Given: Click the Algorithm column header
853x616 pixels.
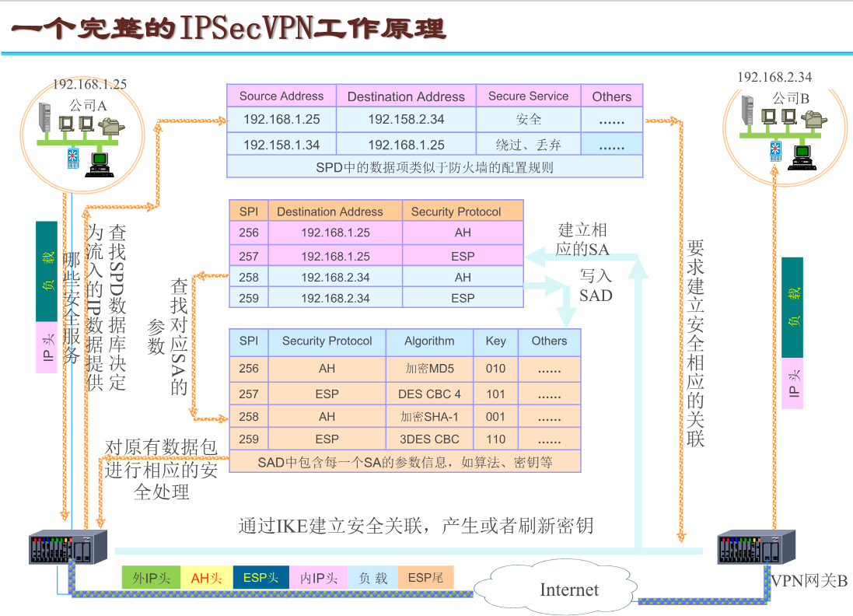Looking at the screenshot, I should (x=429, y=341).
